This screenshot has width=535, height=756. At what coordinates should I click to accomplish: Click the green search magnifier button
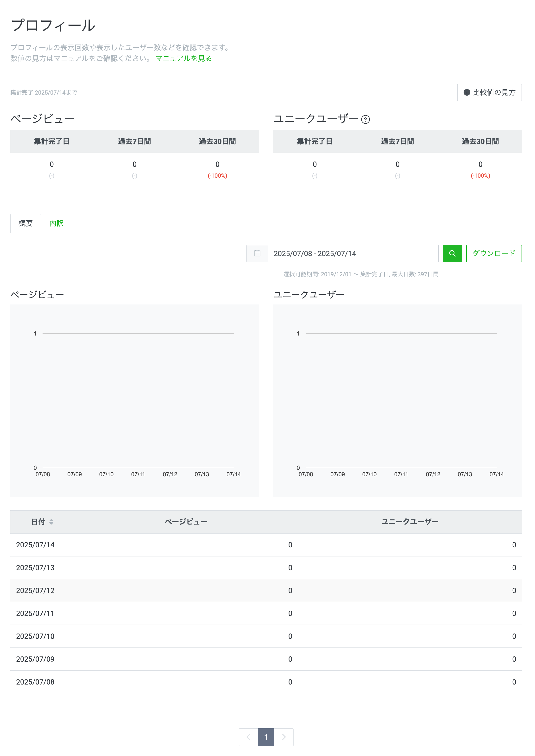452,253
